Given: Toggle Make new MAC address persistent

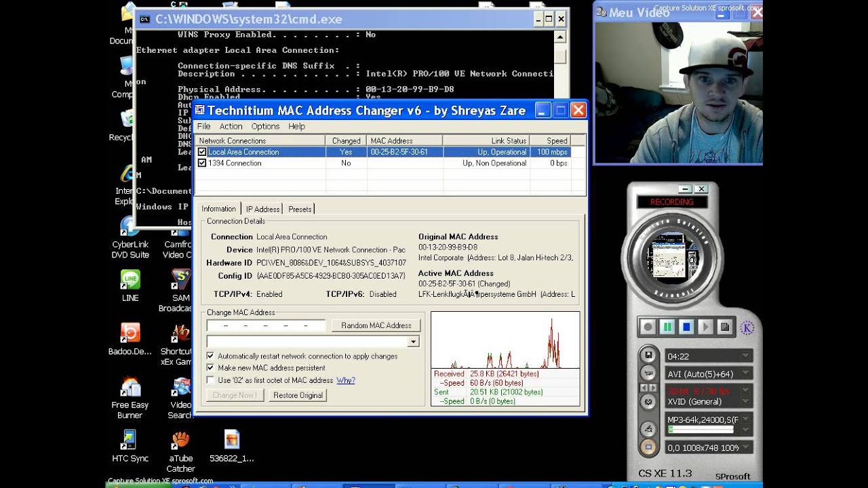Looking at the screenshot, I should pyautogui.click(x=210, y=368).
